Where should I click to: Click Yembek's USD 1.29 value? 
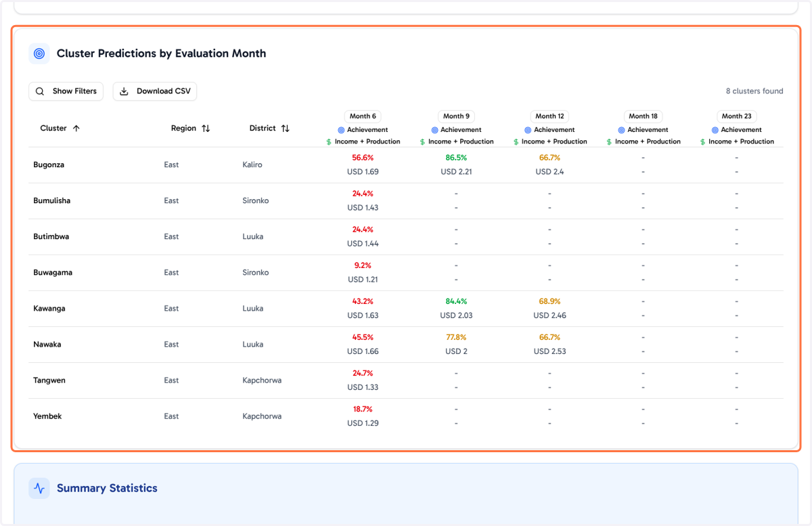363,423
